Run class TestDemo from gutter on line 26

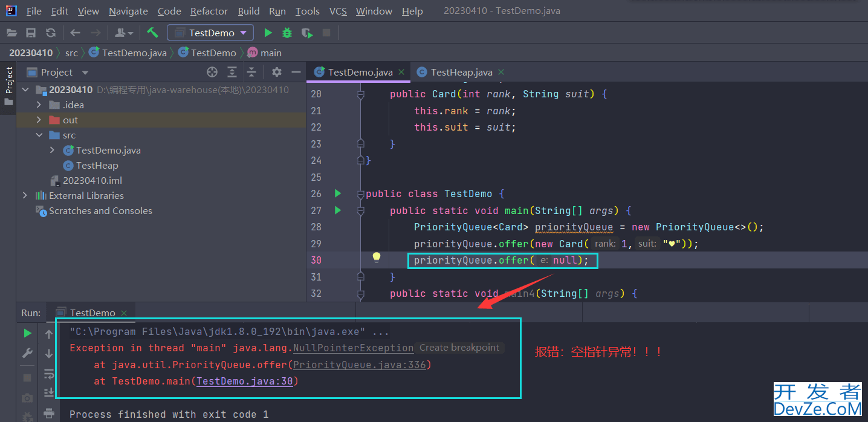[338, 193]
